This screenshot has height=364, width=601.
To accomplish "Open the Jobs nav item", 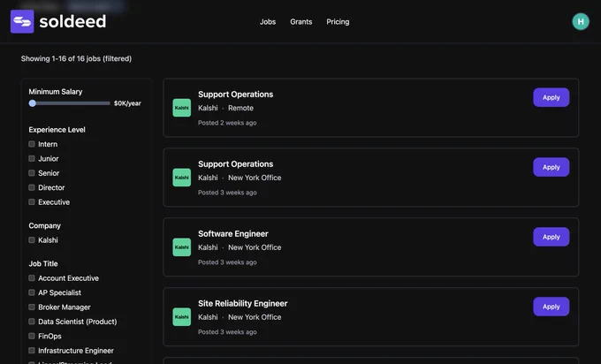I will click(268, 22).
